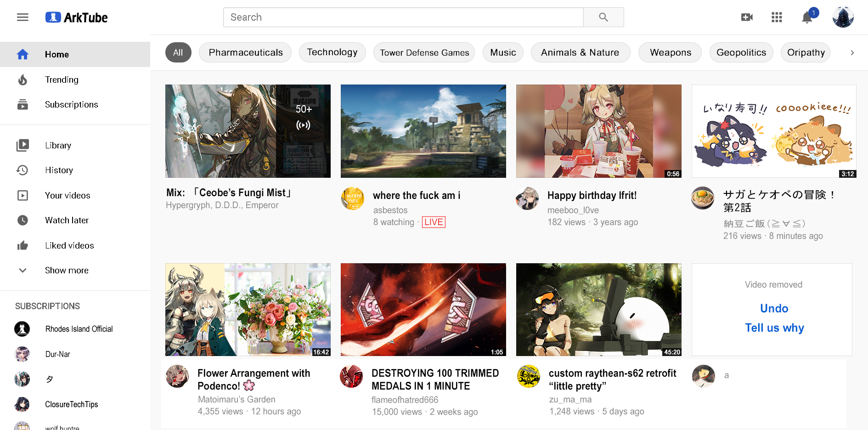Image resolution: width=868 pixels, height=430 pixels.
Task: Open 'Flower Arrangement with Podenco!' title
Action: pyautogui.click(x=254, y=379)
